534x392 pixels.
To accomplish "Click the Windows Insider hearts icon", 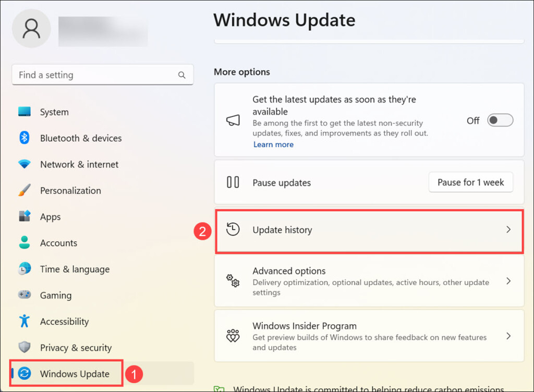I will click(x=233, y=336).
